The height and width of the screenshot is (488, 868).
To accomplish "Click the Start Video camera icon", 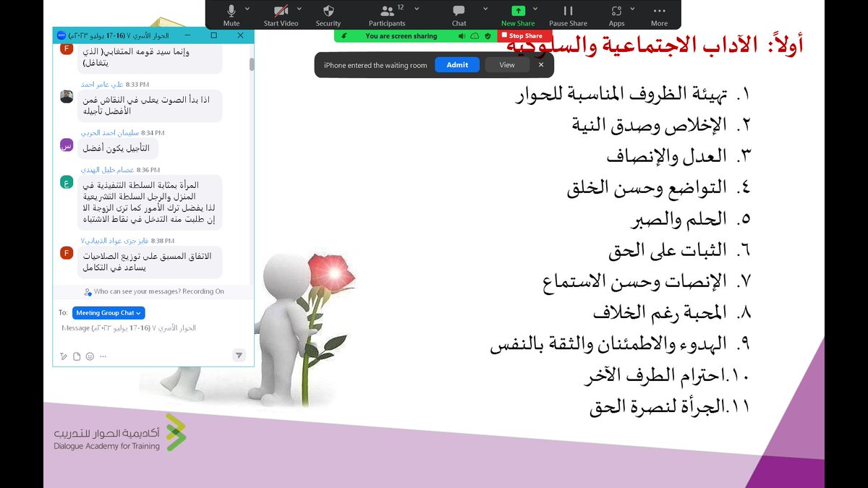I will pos(281,11).
